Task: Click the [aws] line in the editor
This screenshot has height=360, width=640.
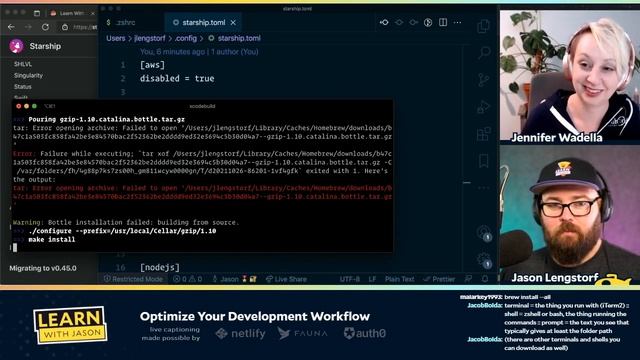Action: click(152, 65)
